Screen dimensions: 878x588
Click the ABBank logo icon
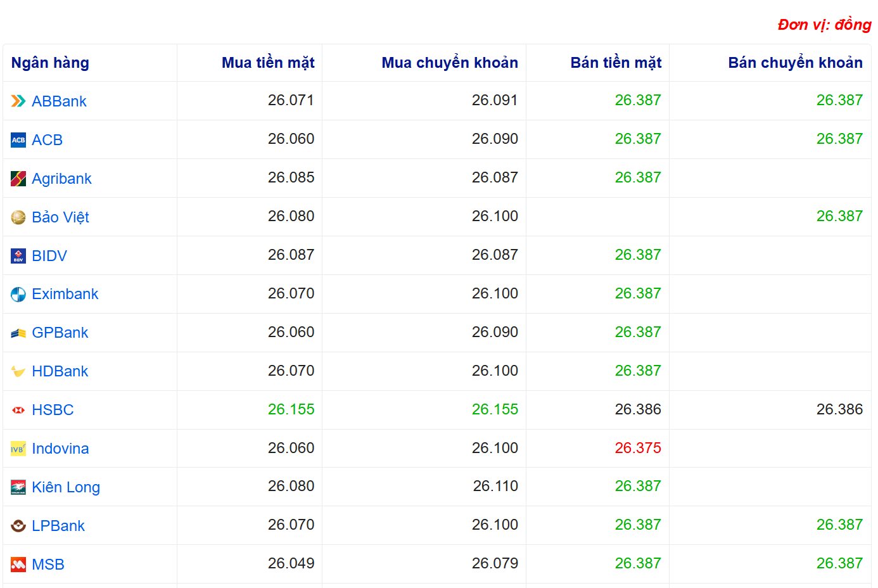(x=18, y=101)
